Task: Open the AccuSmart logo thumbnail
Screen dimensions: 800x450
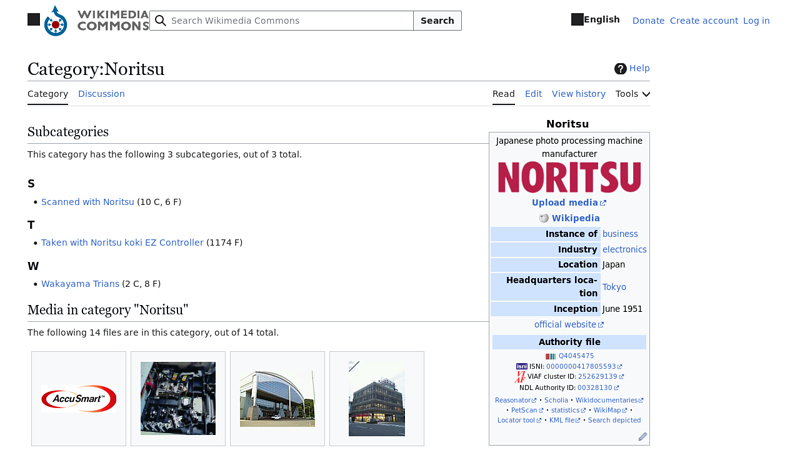Action: coord(79,398)
